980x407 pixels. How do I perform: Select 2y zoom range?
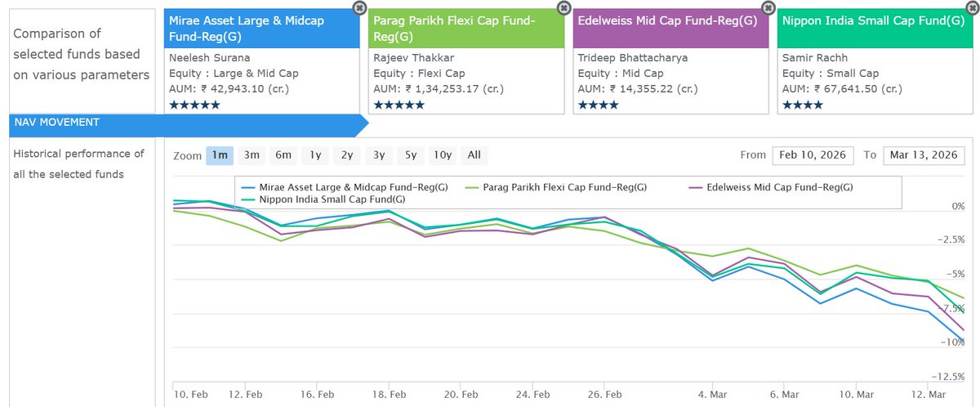pyautogui.click(x=347, y=155)
